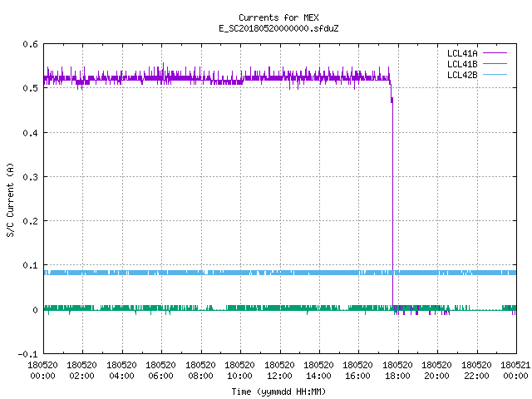Click the y-axis label 'S/C Current (A)'

coord(11,199)
